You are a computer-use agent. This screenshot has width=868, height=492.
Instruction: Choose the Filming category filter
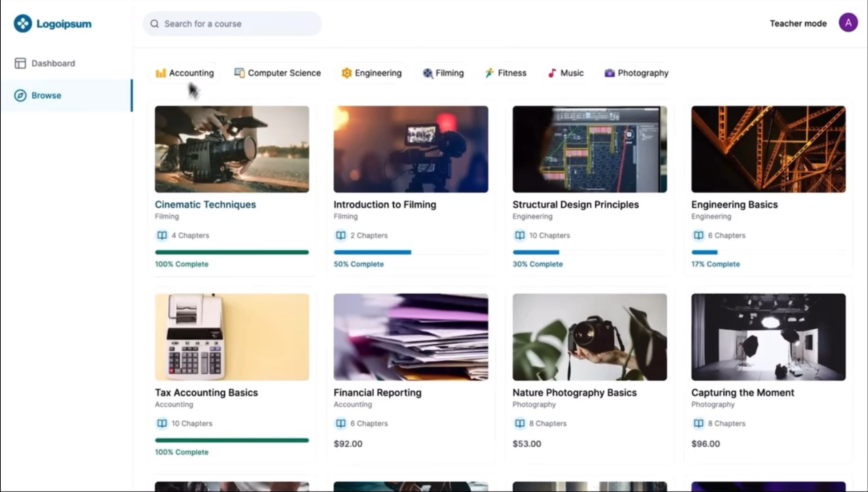pos(443,73)
